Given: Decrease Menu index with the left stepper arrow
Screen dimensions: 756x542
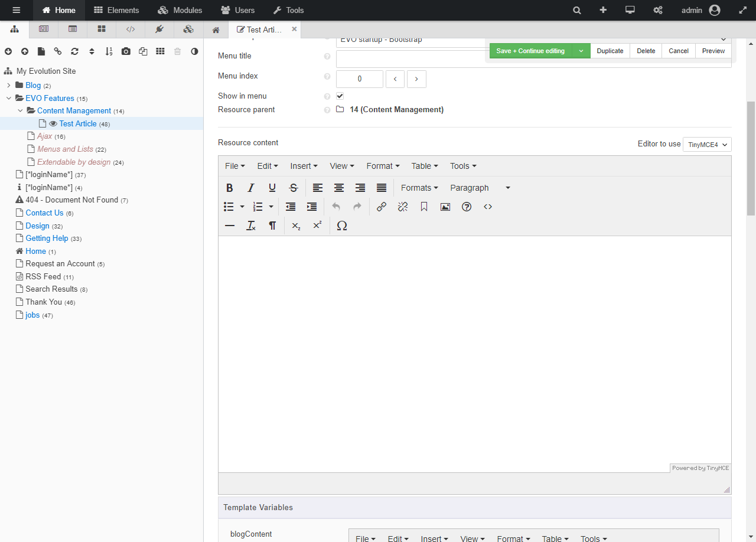Looking at the screenshot, I should [x=395, y=79].
